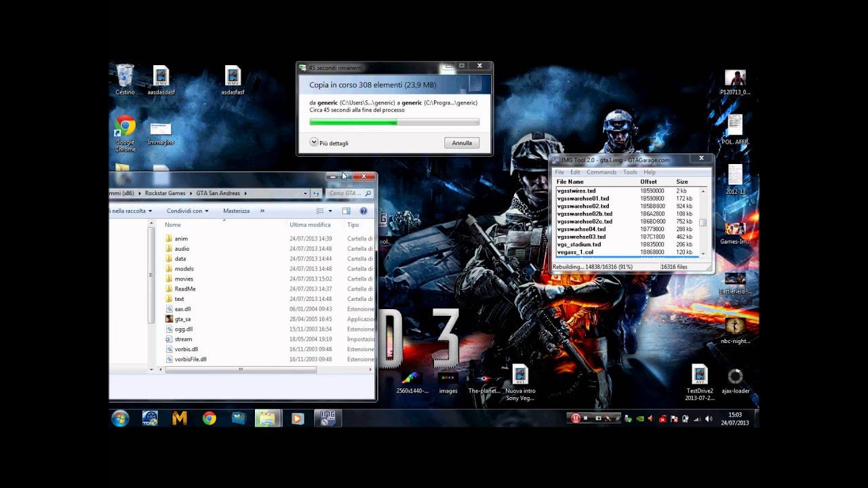Open the nella raccolta dropdown

tap(131, 211)
